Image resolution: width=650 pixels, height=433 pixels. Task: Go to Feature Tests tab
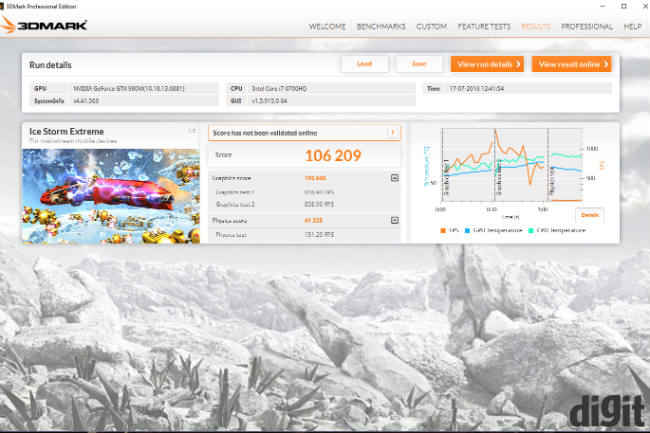tap(484, 27)
